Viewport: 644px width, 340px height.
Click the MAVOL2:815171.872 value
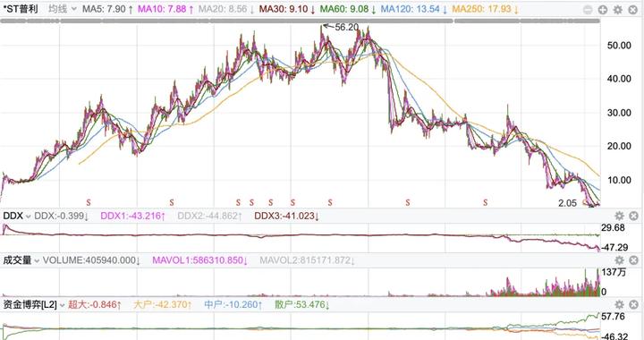[x=307, y=260]
